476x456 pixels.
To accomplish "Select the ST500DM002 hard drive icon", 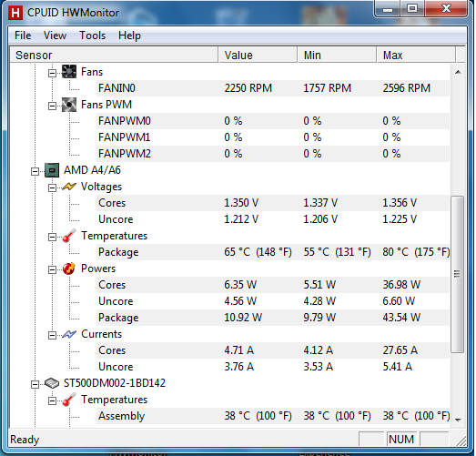I will tap(52, 383).
